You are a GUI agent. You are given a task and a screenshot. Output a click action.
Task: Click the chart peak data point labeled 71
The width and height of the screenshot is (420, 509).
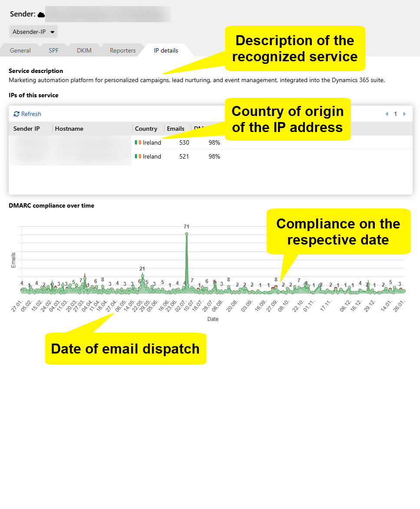tap(187, 234)
